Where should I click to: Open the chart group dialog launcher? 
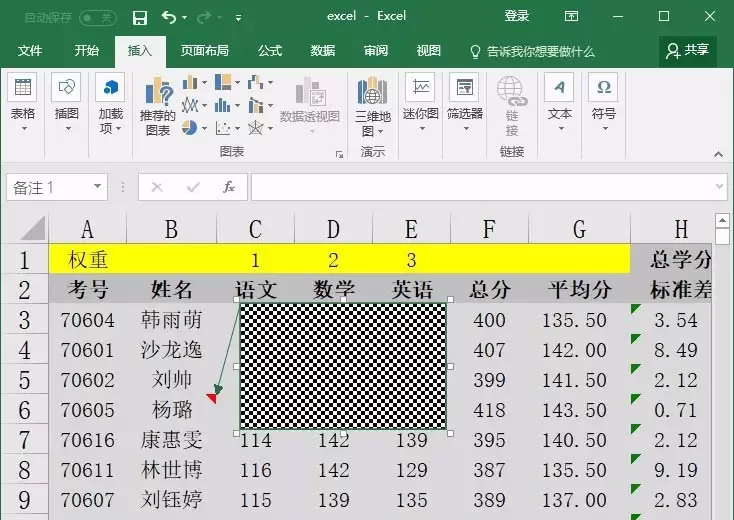(339, 154)
